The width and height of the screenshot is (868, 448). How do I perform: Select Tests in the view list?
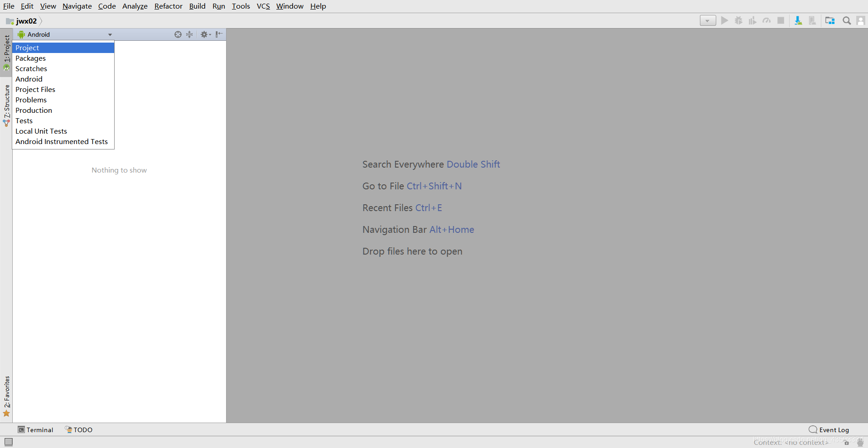point(63,120)
